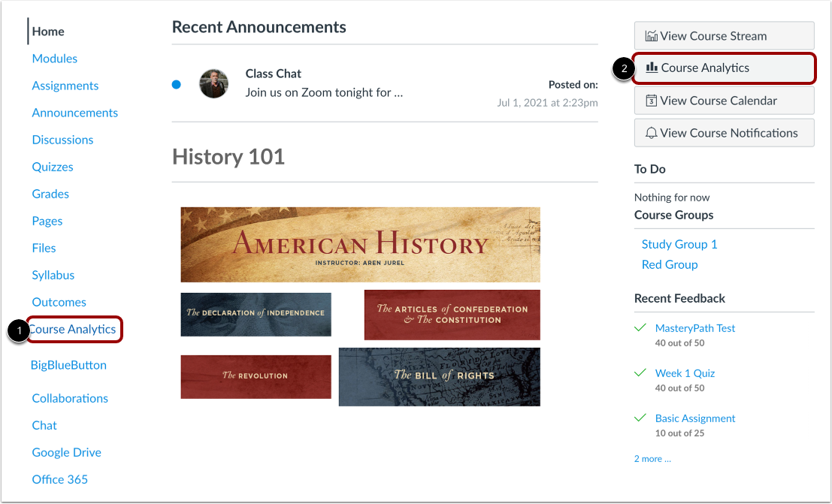This screenshot has width=832, height=504.
Task: Open the Red Group link
Action: [x=670, y=264]
